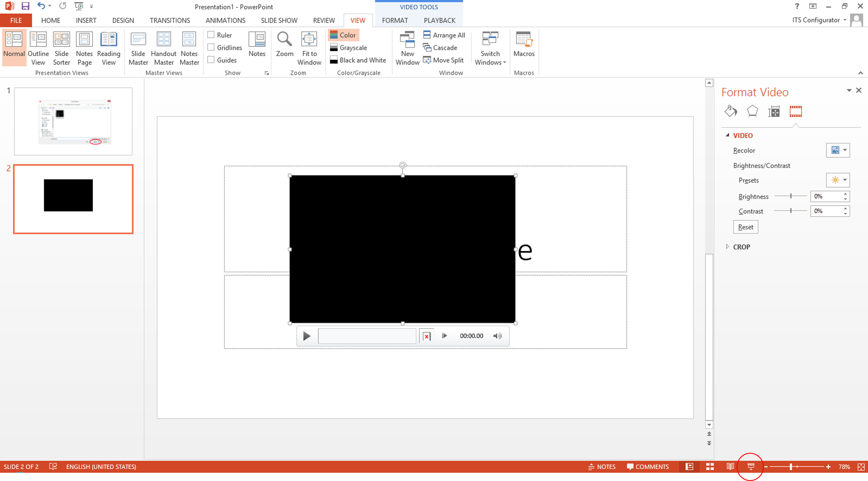The height and width of the screenshot is (481, 868).
Task: Open Fill & Line pane tab
Action: point(731,112)
